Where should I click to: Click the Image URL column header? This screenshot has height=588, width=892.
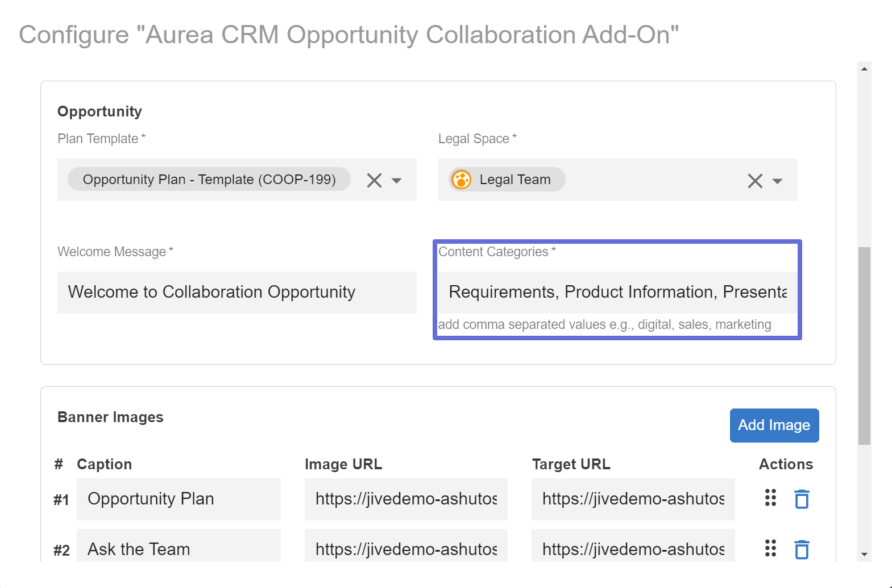pos(343,464)
